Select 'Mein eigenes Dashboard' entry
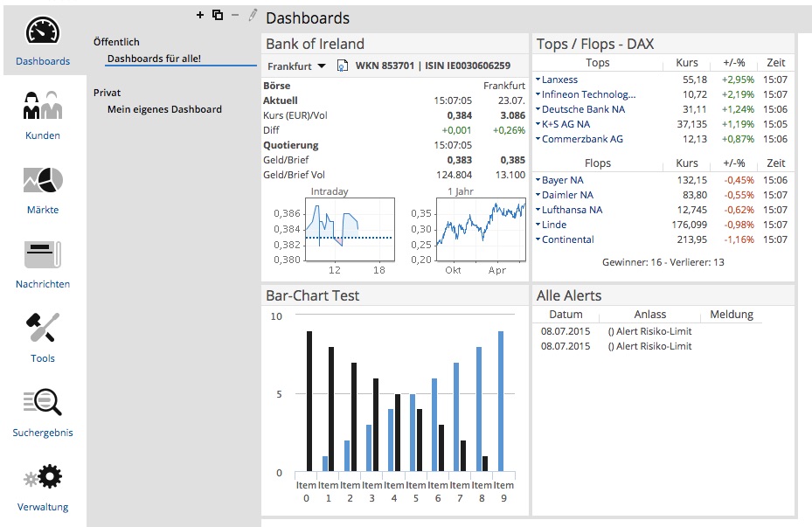 (x=164, y=109)
